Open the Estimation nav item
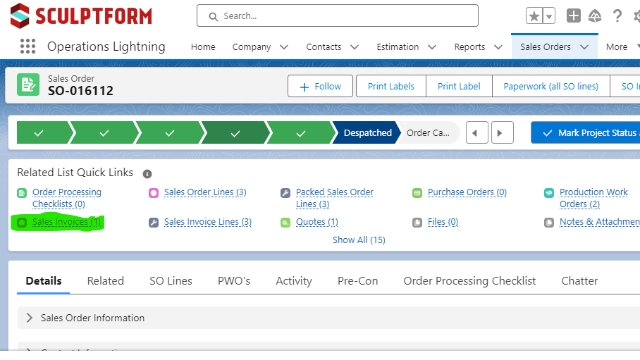The image size is (640, 360). [398, 47]
